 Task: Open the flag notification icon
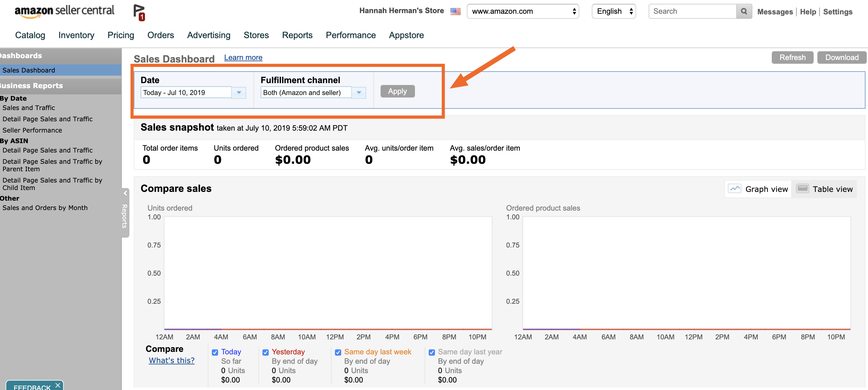(139, 12)
